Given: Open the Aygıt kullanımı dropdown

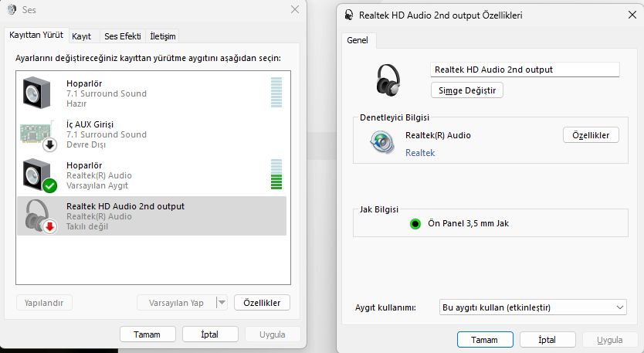Looking at the screenshot, I should click(533, 307).
